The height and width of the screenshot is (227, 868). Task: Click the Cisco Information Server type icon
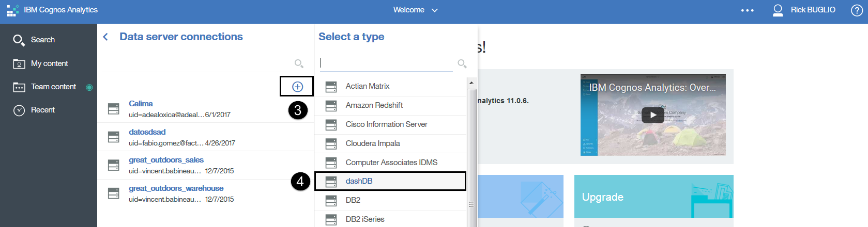tap(331, 125)
